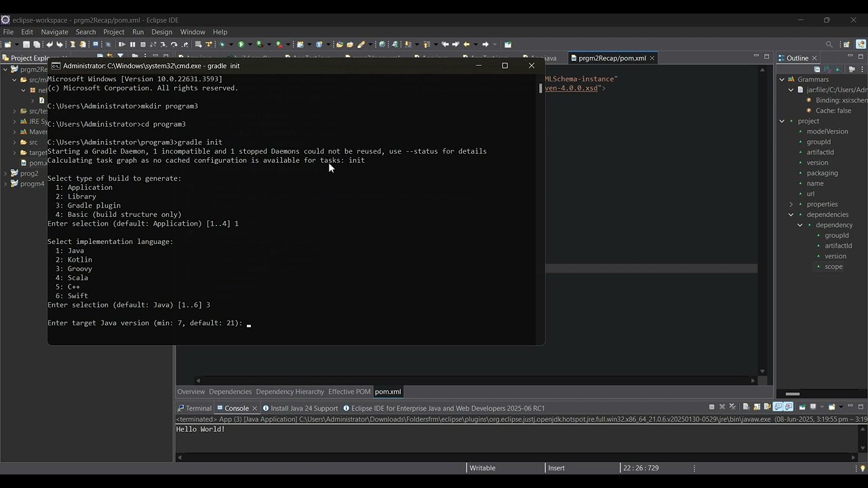Open the Project menu
Image resolution: width=868 pixels, height=488 pixels.
[113, 32]
